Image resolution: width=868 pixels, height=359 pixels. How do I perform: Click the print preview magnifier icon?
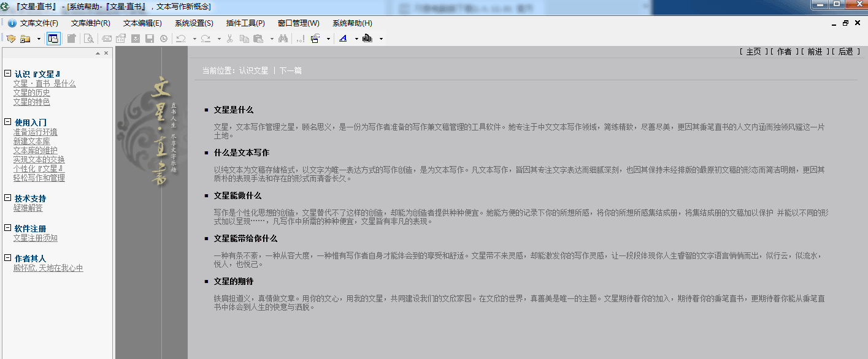pyautogui.click(x=89, y=39)
